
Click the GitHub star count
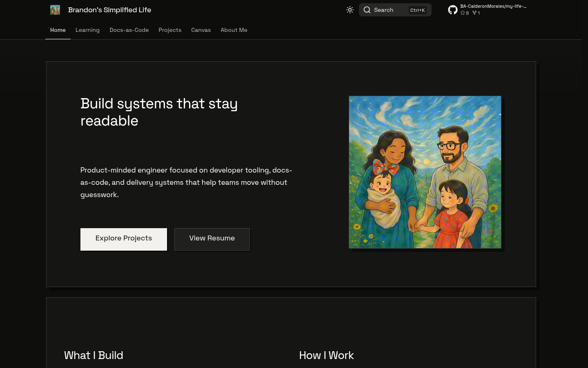465,13
